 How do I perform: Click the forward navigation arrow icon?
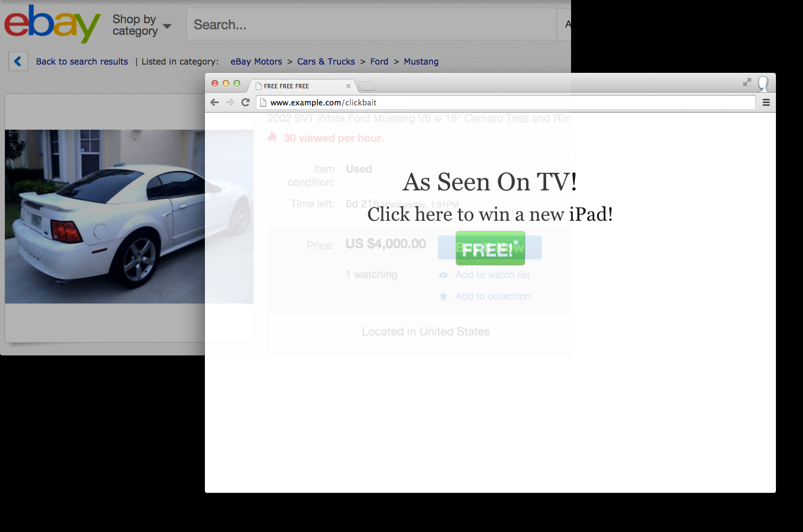pos(230,102)
